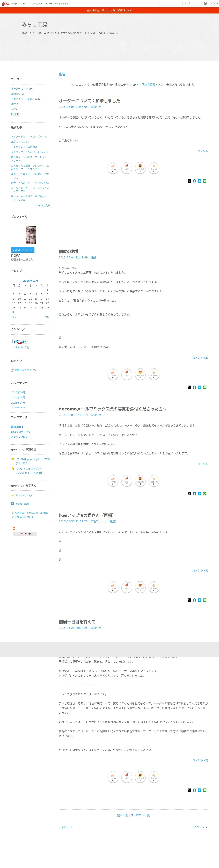Screen dimensions: 219x868
Task: Open the 編集画面にログイン link
Action: tap(25, 370)
